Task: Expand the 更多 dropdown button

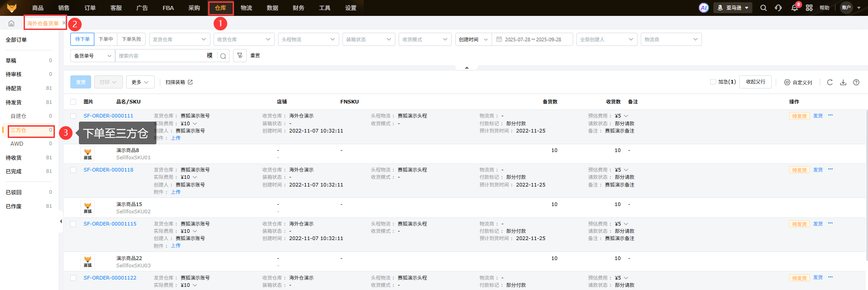Action: point(140,82)
